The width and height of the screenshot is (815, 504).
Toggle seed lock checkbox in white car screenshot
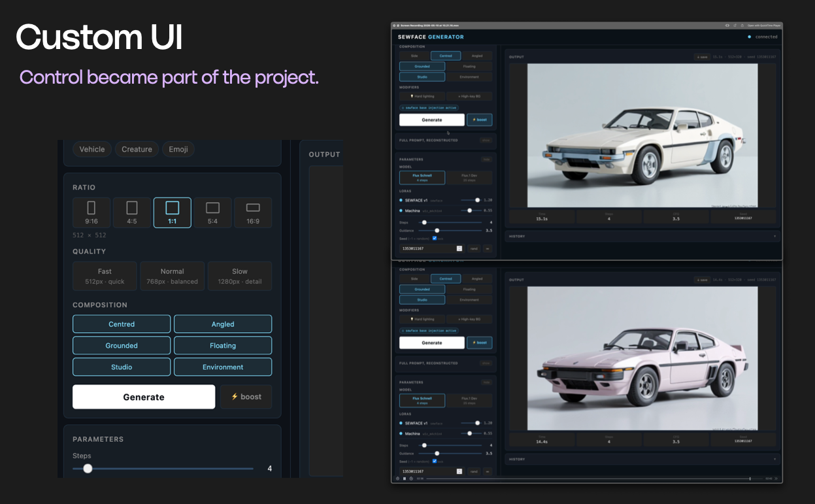pyautogui.click(x=435, y=239)
